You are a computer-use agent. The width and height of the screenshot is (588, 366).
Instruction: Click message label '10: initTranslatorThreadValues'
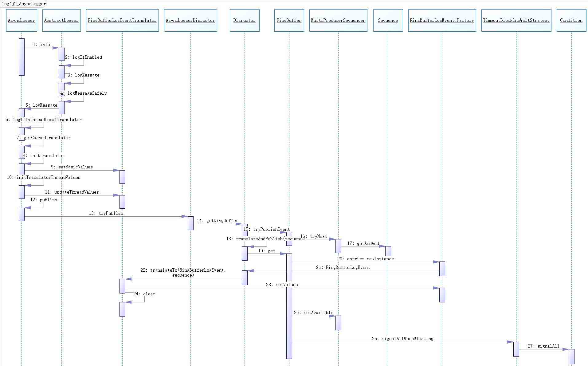(x=44, y=177)
